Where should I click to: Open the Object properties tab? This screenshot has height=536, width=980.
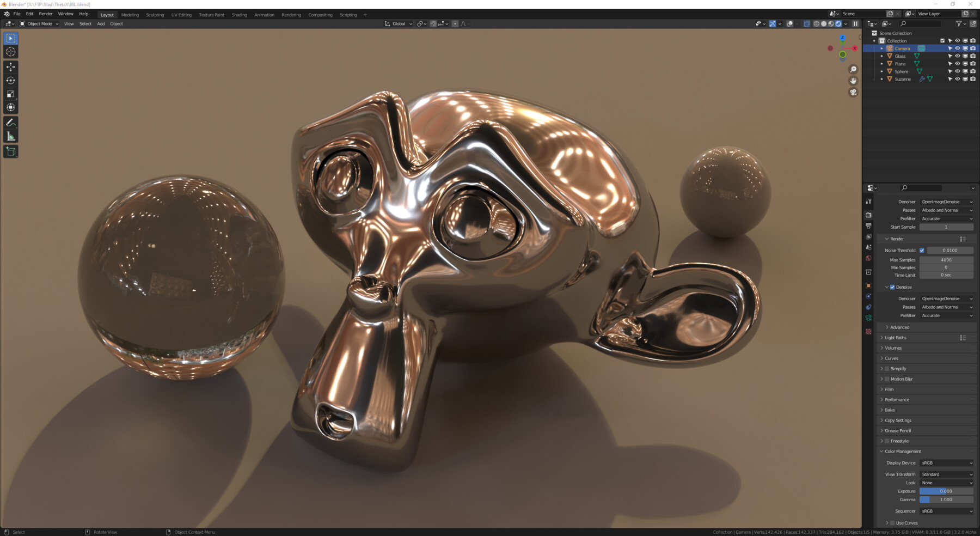pyautogui.click(x=868, y=285)
